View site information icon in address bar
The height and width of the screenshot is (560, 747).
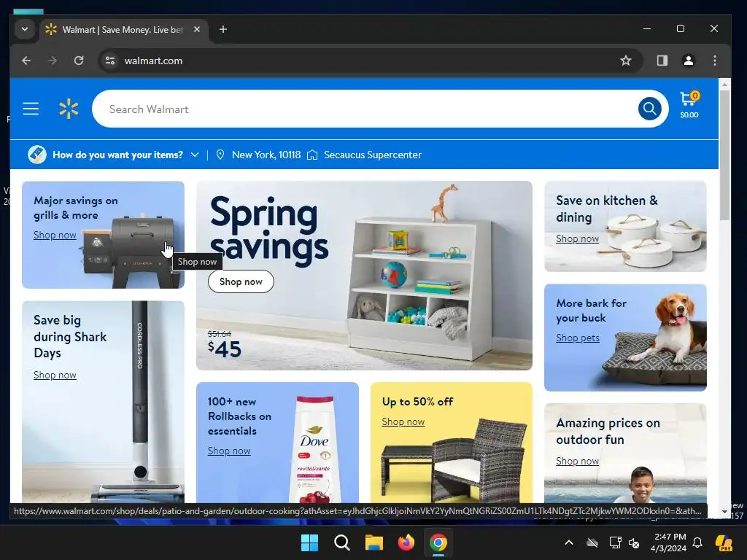110,61
